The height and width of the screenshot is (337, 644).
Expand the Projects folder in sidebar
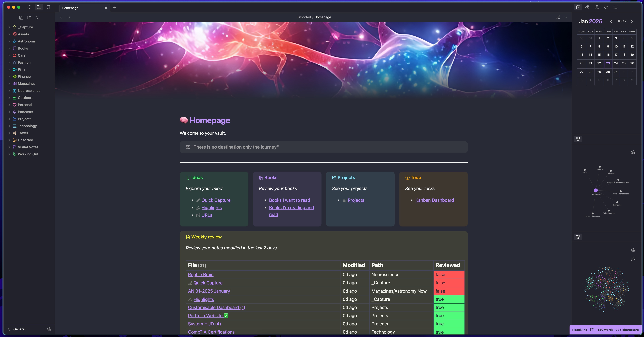24,119
